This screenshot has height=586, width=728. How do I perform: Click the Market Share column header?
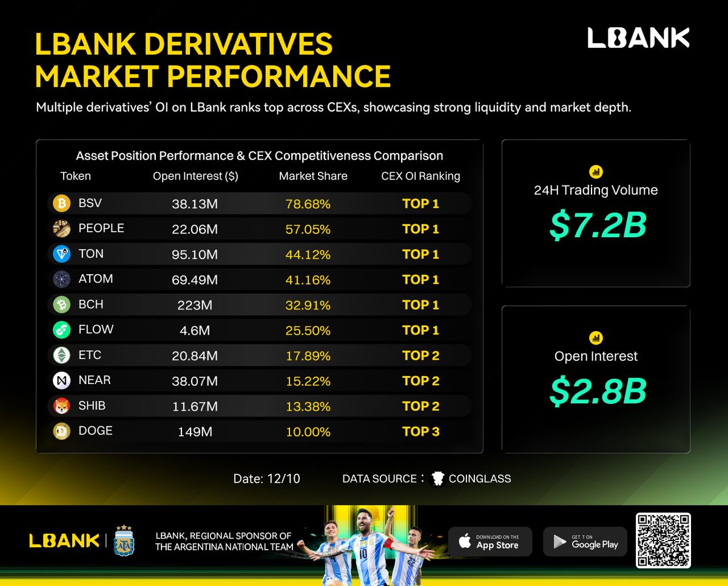pos(313,177)
